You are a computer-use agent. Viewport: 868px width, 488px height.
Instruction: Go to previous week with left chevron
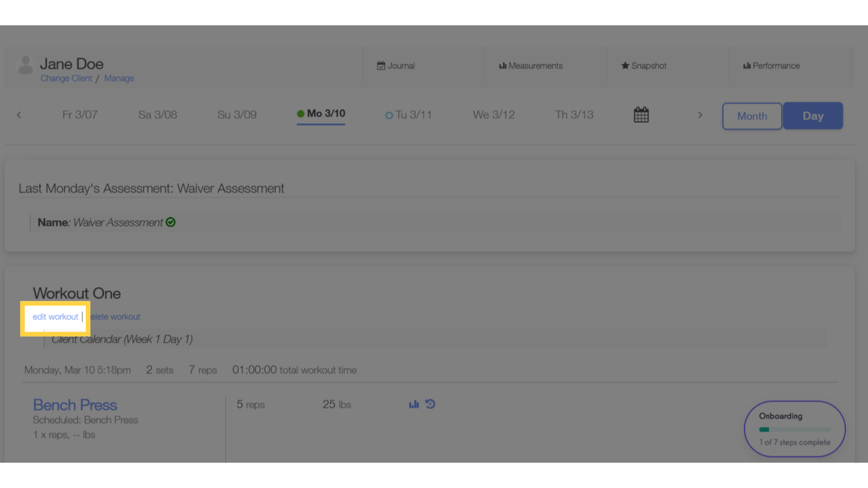19,115
